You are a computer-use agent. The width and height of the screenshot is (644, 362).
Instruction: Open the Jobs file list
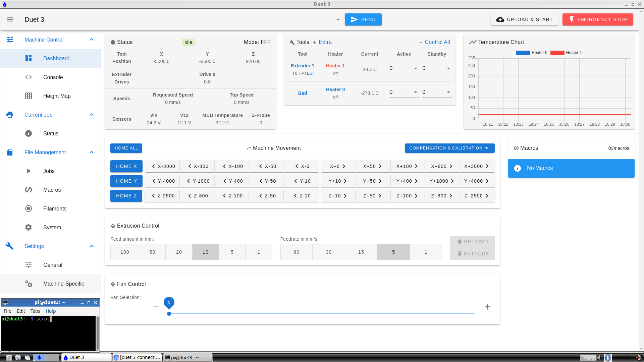pyautogui.click(x=50, y=171)
